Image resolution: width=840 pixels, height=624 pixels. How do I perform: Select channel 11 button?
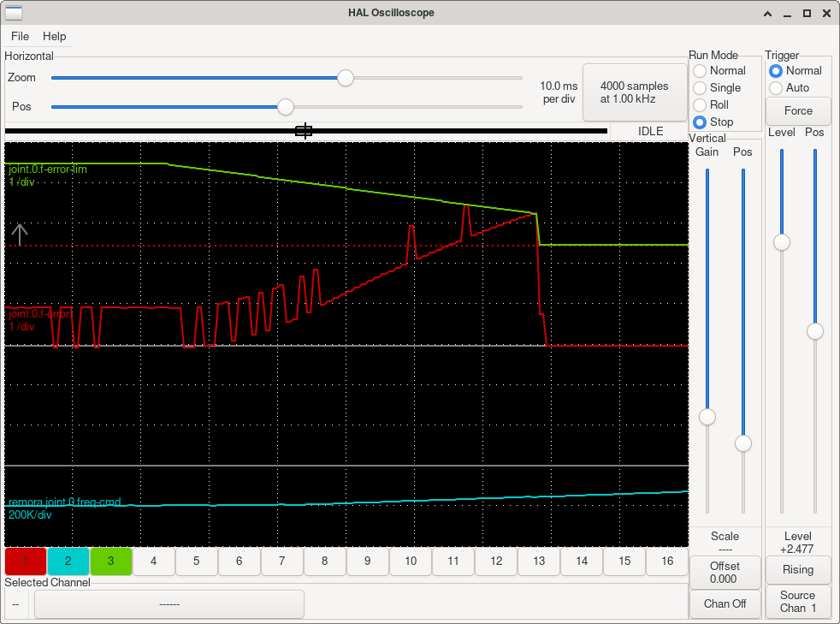453,562
